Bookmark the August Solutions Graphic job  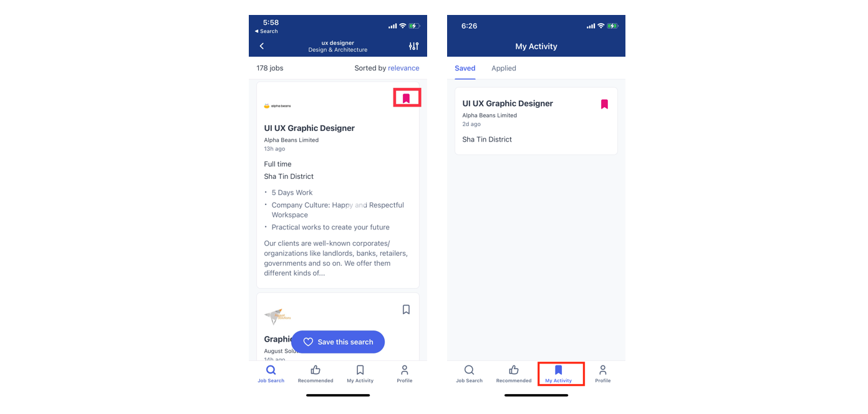[406, 309]
